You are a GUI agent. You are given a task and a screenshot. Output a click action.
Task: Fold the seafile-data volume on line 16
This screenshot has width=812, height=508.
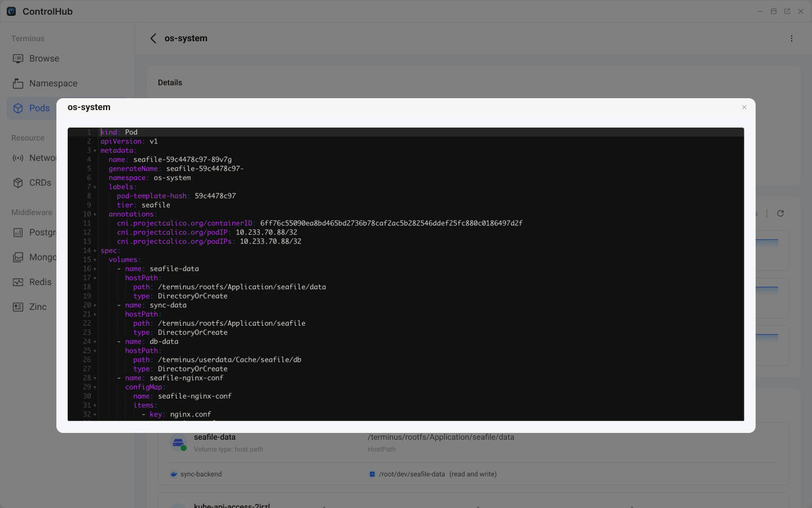click(95, 269)
